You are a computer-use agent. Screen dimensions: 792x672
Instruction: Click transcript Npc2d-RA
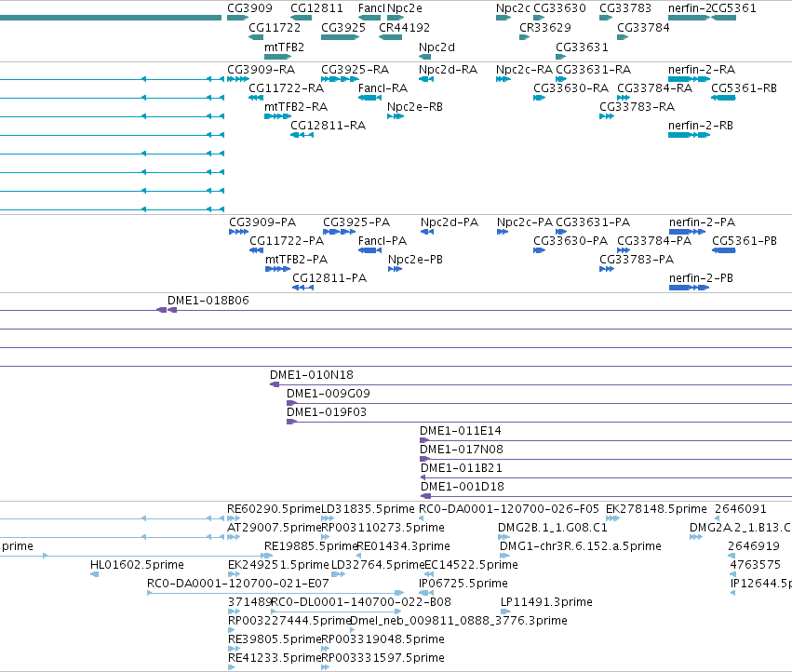(426, 79)
